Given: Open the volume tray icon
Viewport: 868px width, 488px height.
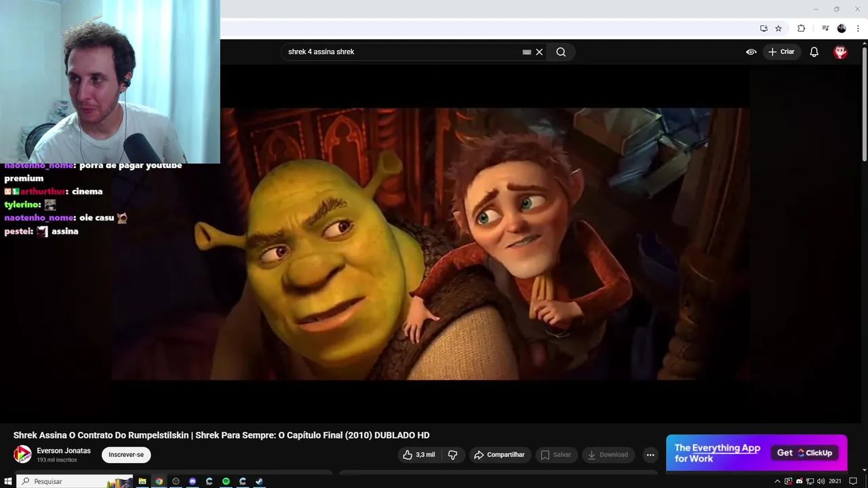Looking at the screenshot, I should click(x=821, y=481).
